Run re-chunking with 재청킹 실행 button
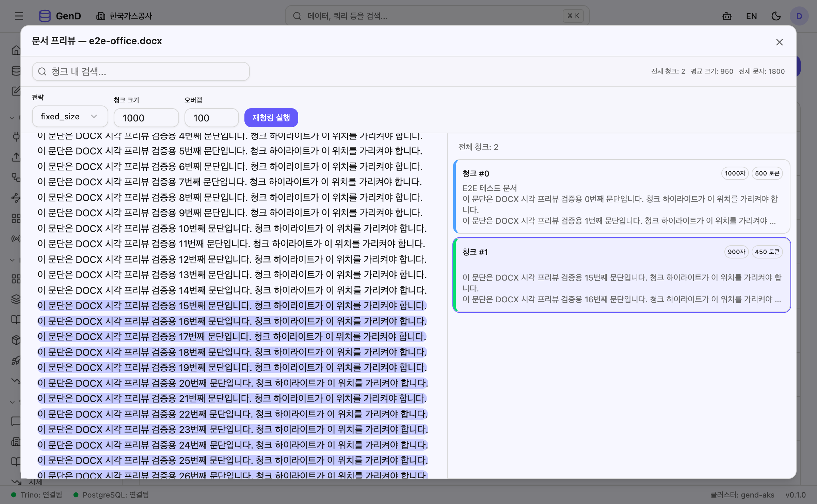This screenshot has width=817, height=504. click(271, 118)
